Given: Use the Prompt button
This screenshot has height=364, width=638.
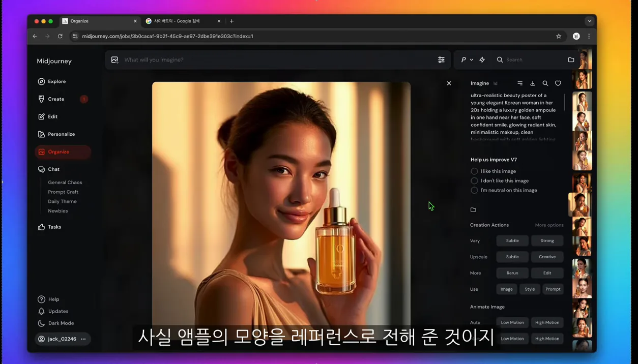Looking at the screenshot, I should click(553, 289).
